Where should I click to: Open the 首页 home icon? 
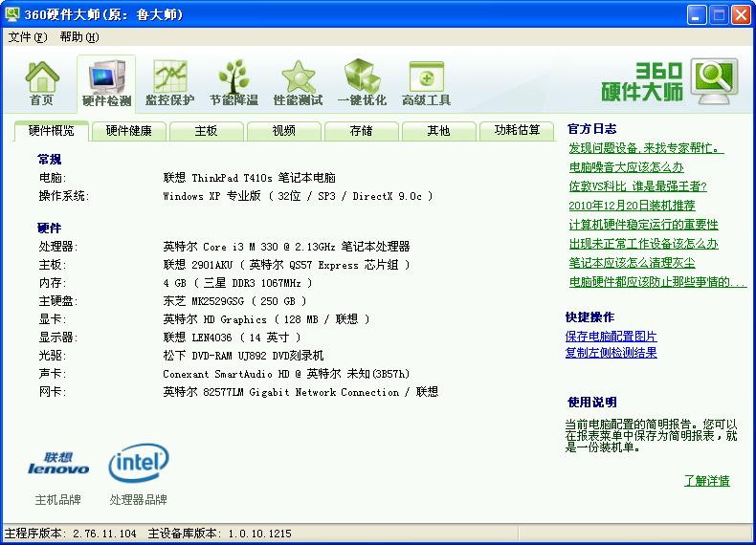tap(42, 83)
